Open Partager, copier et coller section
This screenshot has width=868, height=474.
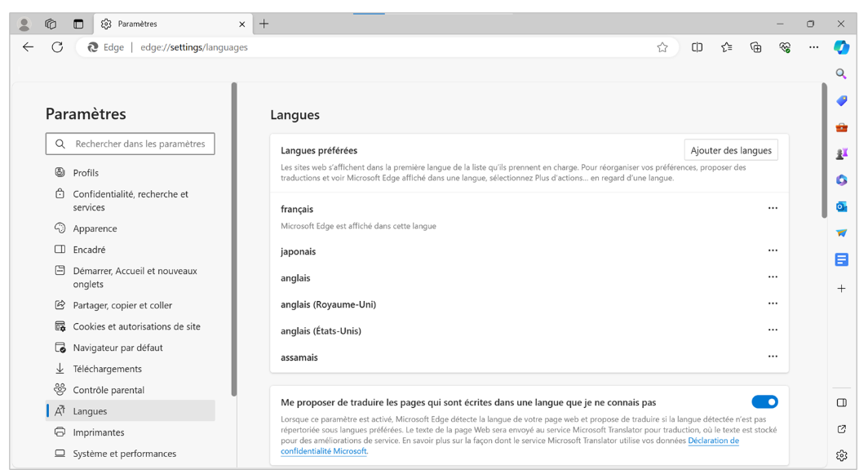(130, 305)
